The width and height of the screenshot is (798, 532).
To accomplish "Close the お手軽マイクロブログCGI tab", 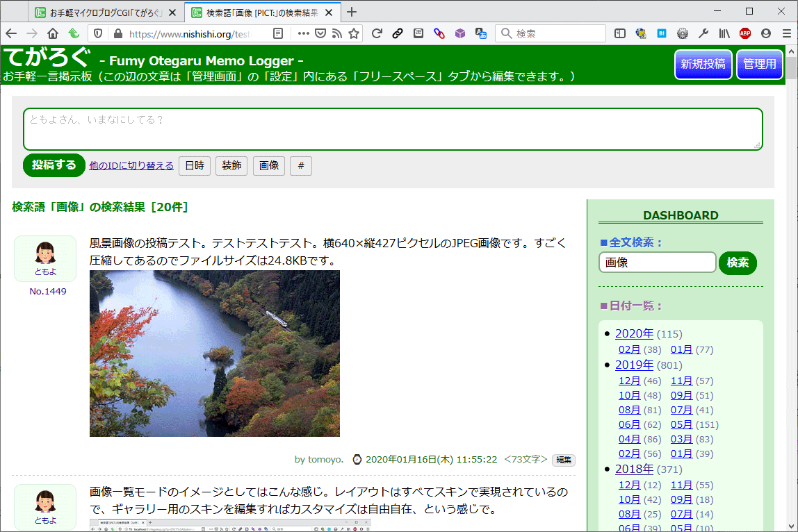I will tap(172, 13).
